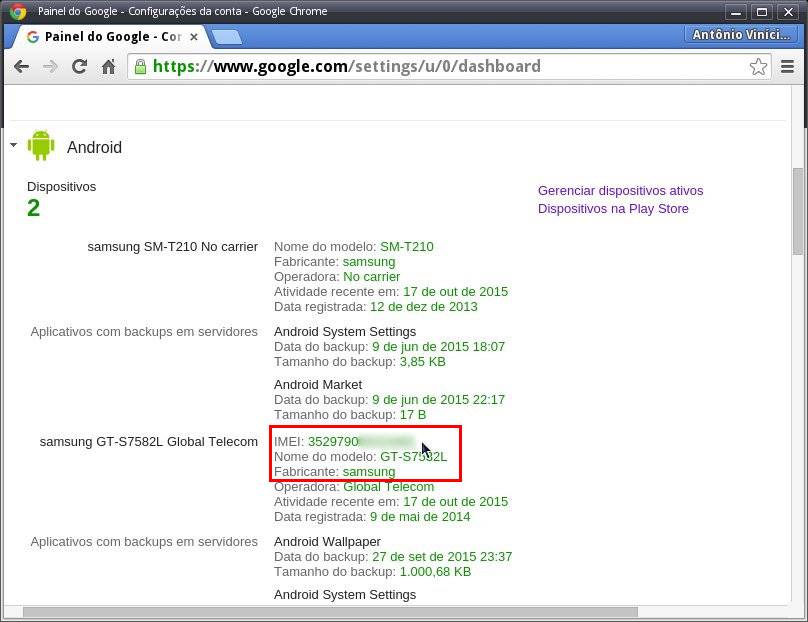Click the Antônio Viníci profile button
This screenshot has height=622, width=808.
741,35
